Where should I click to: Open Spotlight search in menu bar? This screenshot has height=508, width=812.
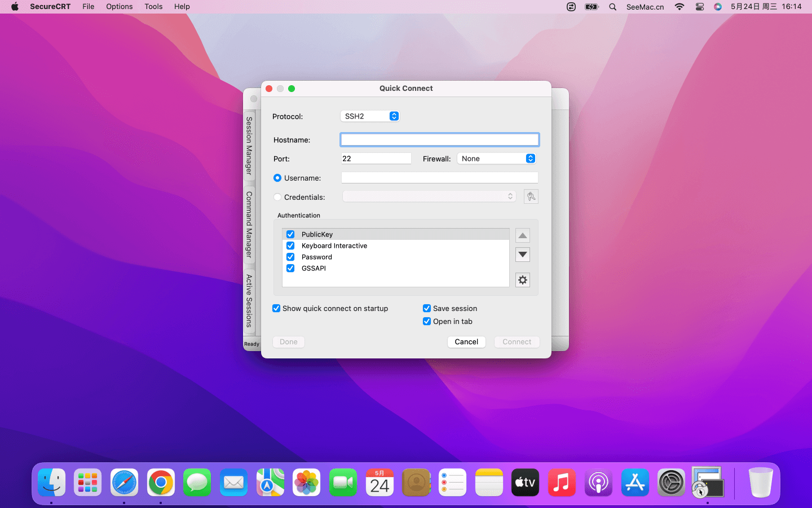pyautogui.click(x=612, y=7)
